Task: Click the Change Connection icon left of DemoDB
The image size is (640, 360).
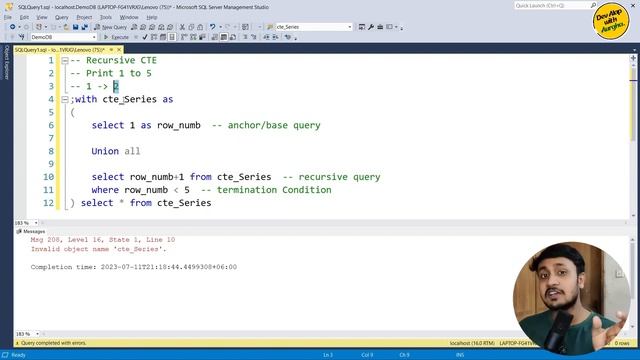Action: pyautogui.click(x=22, y=37)
